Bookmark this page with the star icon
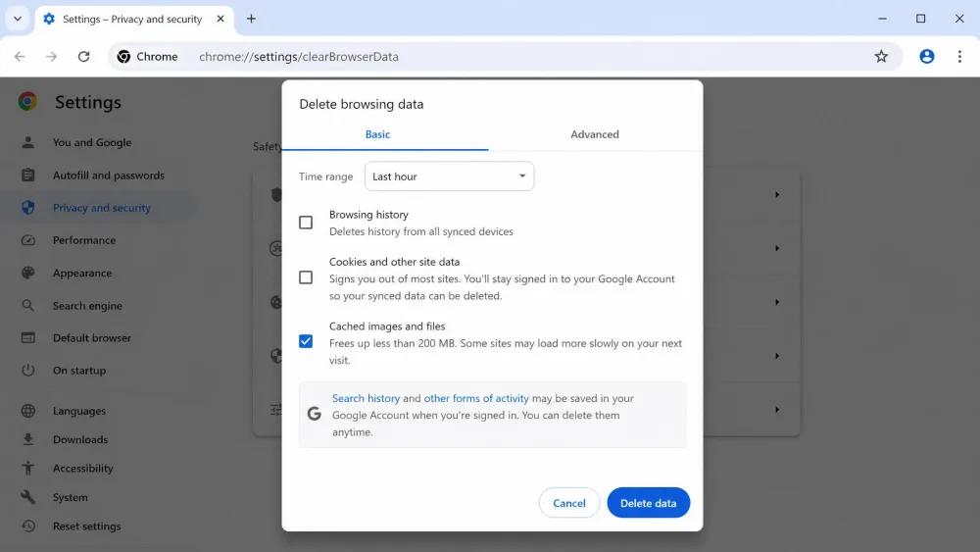 tap(881, 56)
